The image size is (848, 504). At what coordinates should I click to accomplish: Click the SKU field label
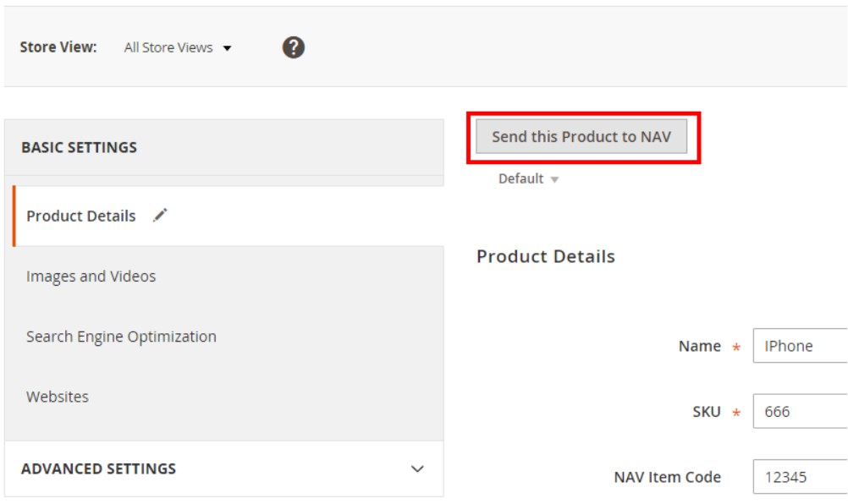coord(707,412)
